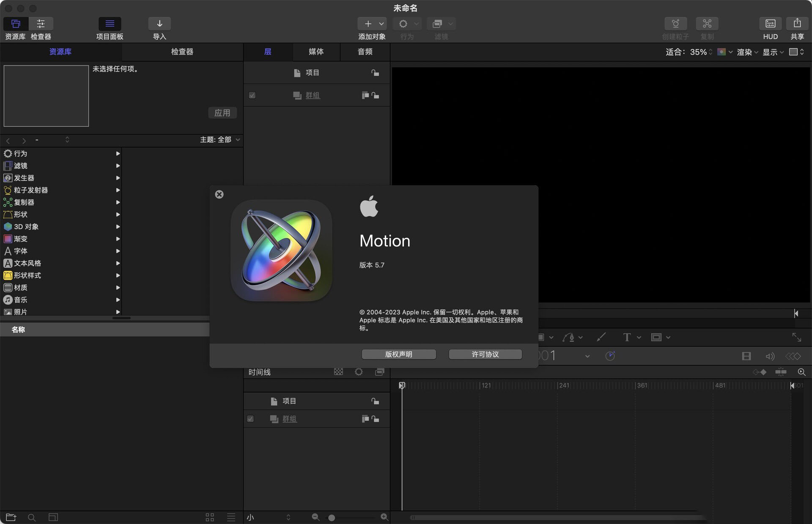
Task: Select the Text tool in canvas toolbar
Action: coord(627,337)
